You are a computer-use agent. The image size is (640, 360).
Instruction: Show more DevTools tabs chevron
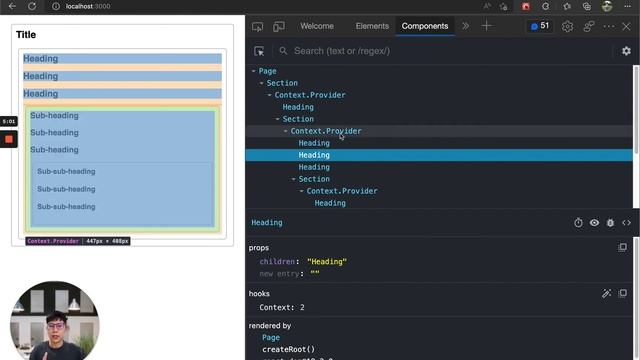tap(465, 26)
